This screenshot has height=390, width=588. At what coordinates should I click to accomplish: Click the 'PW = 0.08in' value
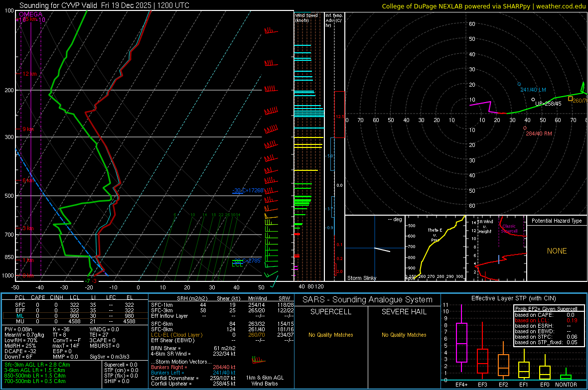click(18, 329)
